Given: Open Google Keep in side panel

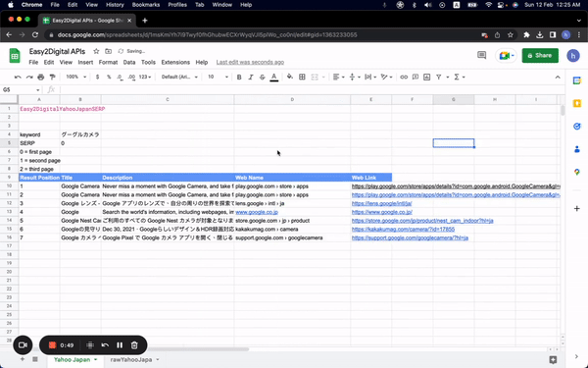Looking at the screenshot, I should 577,103.
